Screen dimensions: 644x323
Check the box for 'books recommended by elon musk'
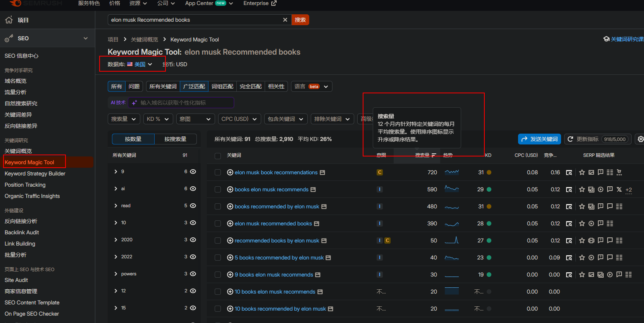[x=218, y=207]
